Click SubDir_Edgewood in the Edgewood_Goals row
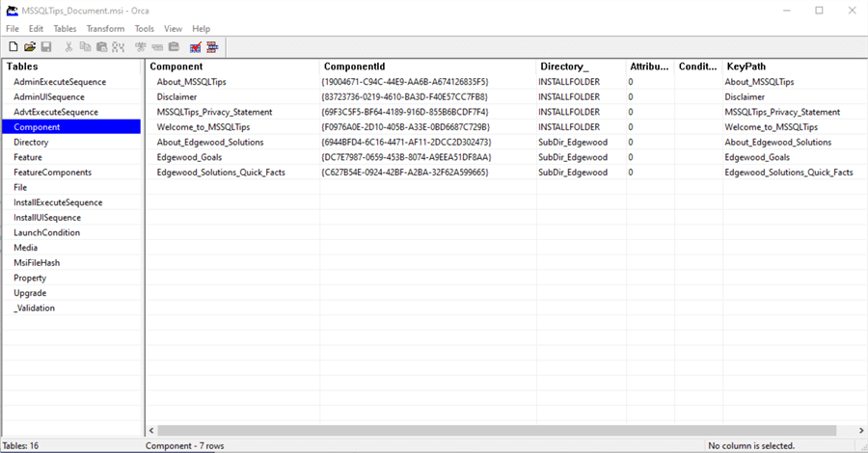The height and width of the screenshot is (453, 868). coord(573,157)
